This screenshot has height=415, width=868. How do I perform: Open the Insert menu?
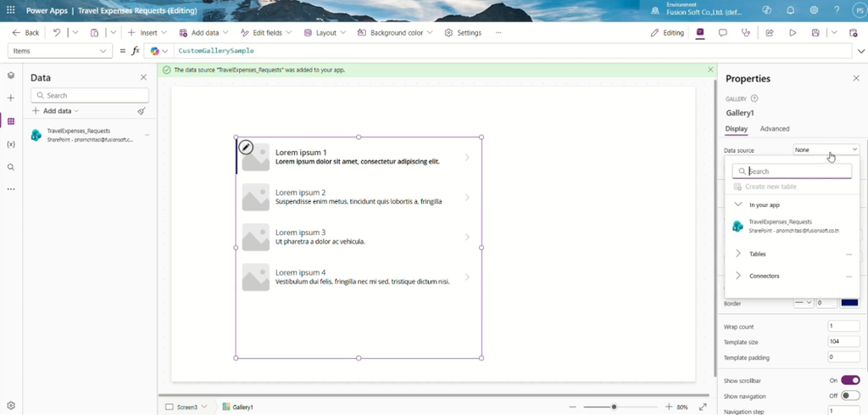(147, 33)
